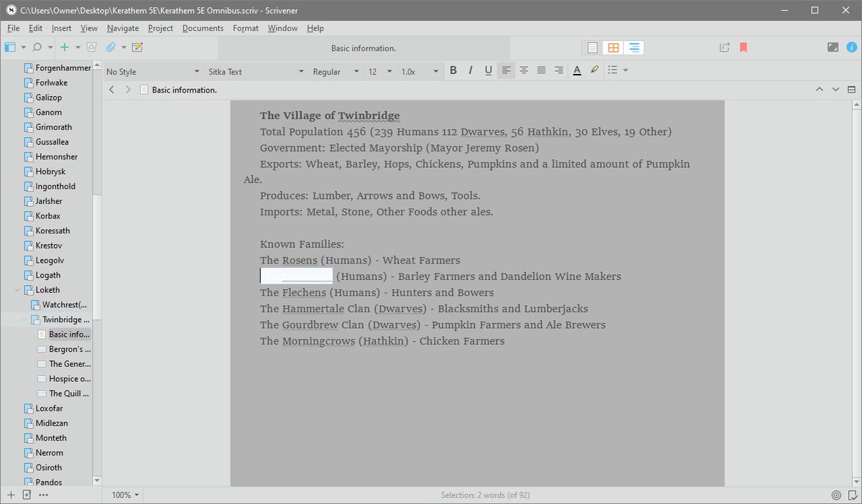Toggle Italic formatting
The height and width of the screenshot is (504, 862).
pyautogui.click(x=471, y=70)
